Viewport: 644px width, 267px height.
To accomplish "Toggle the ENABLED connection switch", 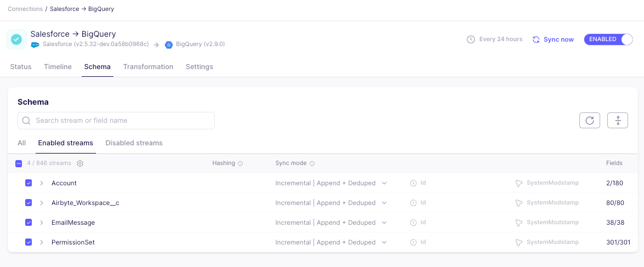I will coord(608,39).
